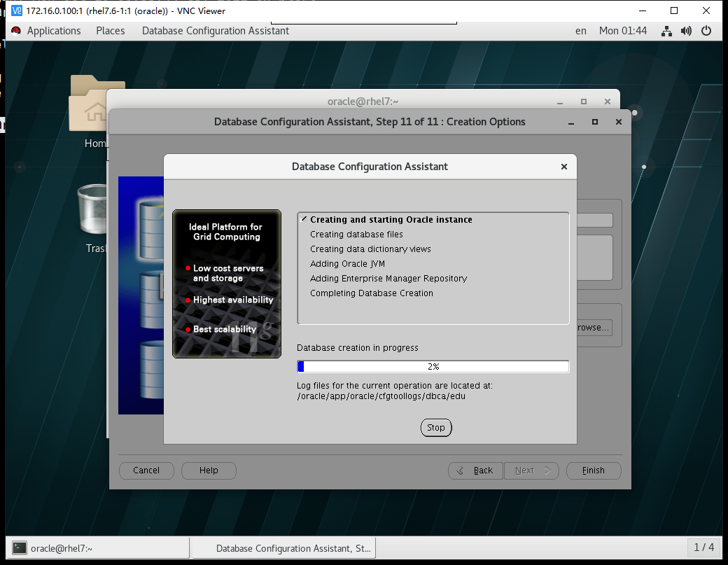Viewport: 728px width, 565px height.
Task: Go Back in the wizard
Action: (476, 470)
